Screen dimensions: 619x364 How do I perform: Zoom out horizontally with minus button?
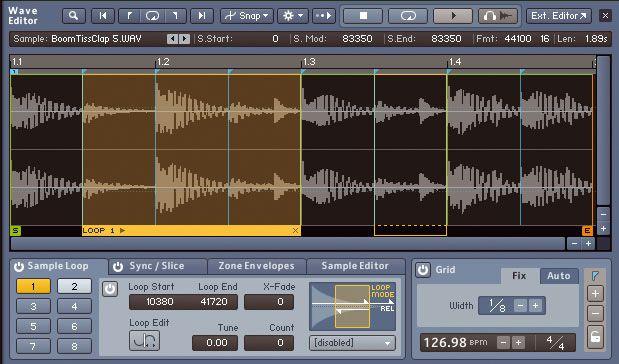point(574,244)
